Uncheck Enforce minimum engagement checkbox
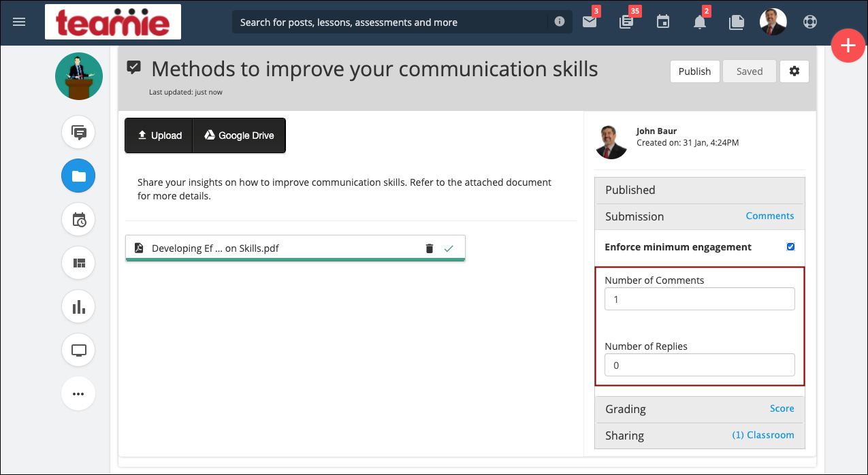This screenshot has width=868, height=475. (x=790, y=247)
